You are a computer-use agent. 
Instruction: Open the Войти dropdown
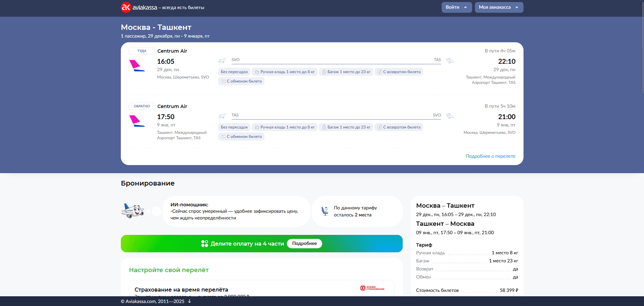tap(456, 7)
